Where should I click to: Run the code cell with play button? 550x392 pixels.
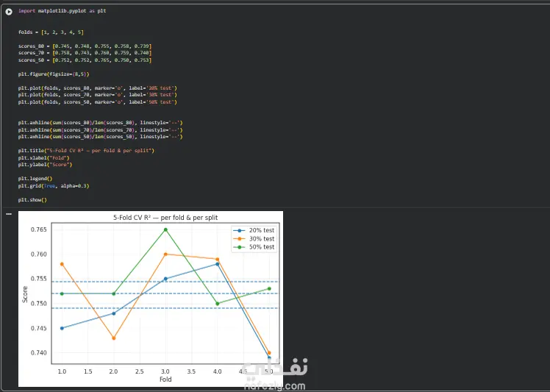(9, 12)
